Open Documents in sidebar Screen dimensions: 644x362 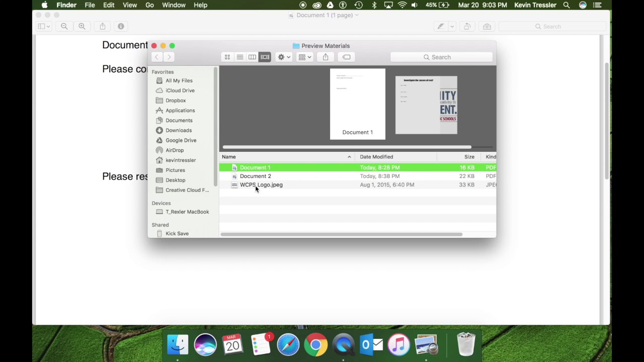[179, 120]
